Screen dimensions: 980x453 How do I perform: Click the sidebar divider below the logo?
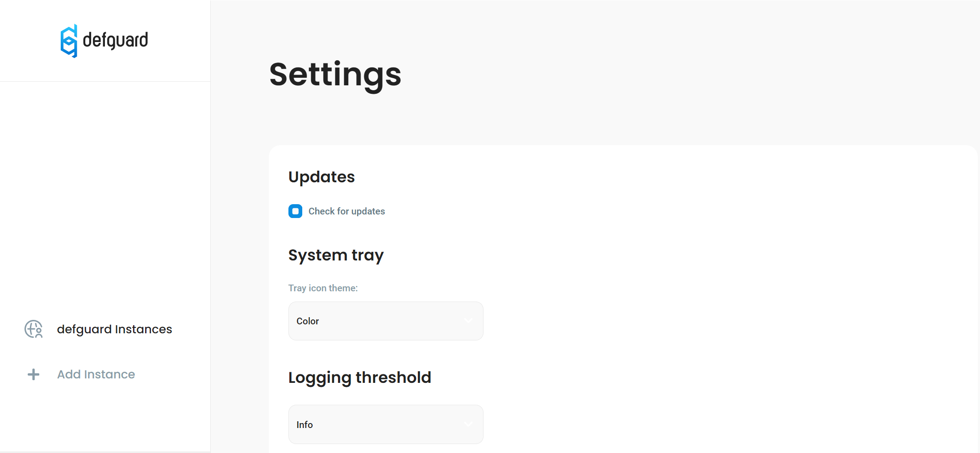pos(105,81)
